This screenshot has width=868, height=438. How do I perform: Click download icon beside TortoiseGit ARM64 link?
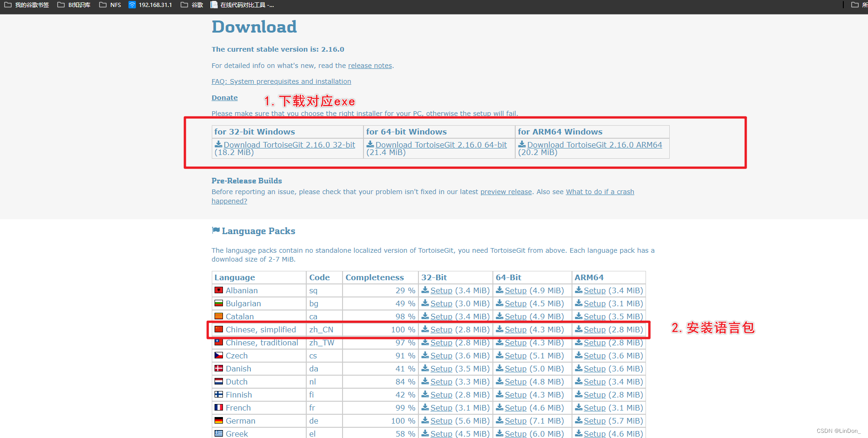(522, 144)
